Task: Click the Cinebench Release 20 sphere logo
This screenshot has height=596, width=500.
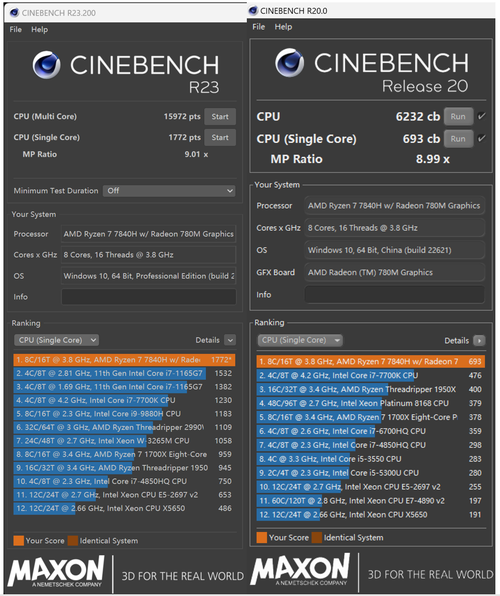Action: point(289,62)
